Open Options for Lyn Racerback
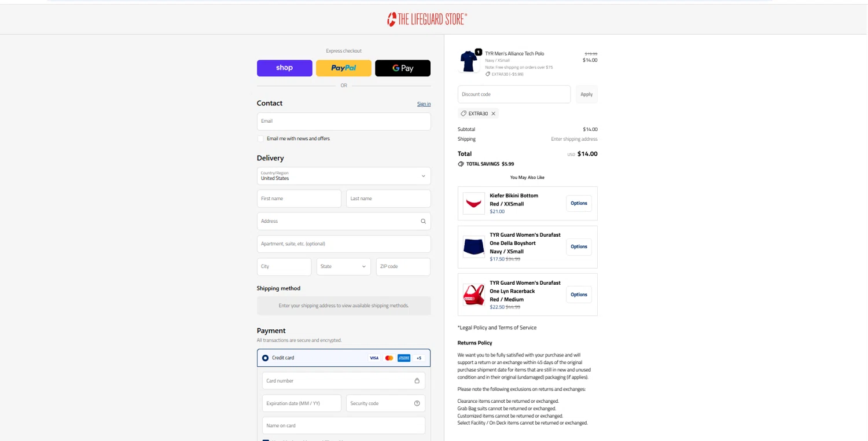This screenshot has width=868, height=441. 579,295
